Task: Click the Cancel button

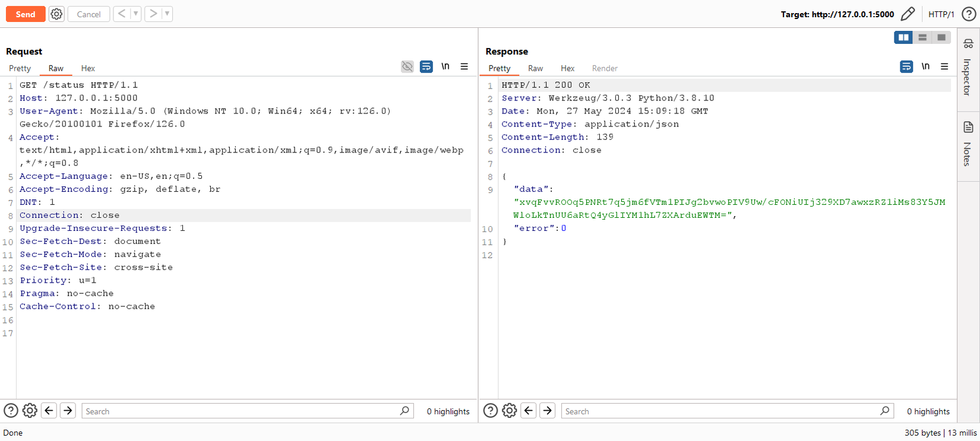Action: click(88, 14)
